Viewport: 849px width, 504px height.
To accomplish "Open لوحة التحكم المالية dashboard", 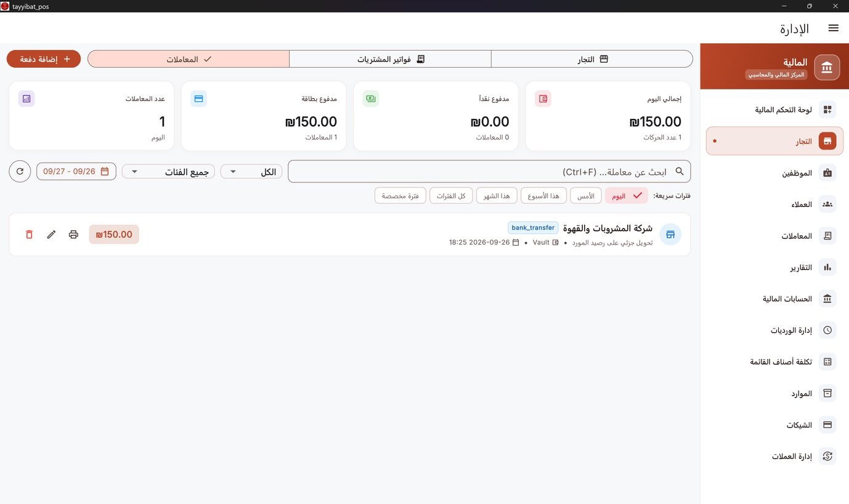I will click(x=774, y=110).
